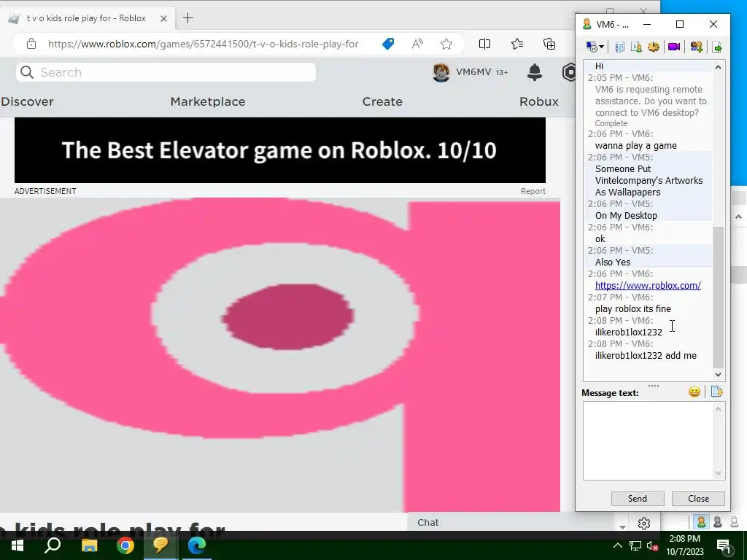Select the online green user status icon
This screenshot has height=560, width=747.
coord(701,522)
